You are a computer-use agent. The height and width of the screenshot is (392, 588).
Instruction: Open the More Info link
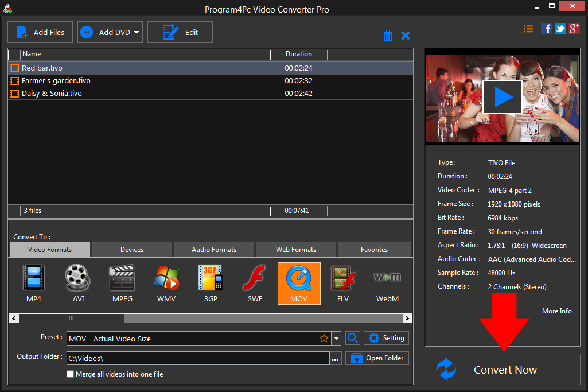tap(557, 311)
